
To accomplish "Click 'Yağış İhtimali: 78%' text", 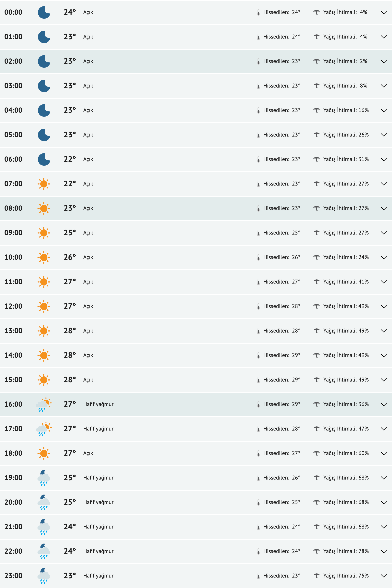I will pos(346,551).
